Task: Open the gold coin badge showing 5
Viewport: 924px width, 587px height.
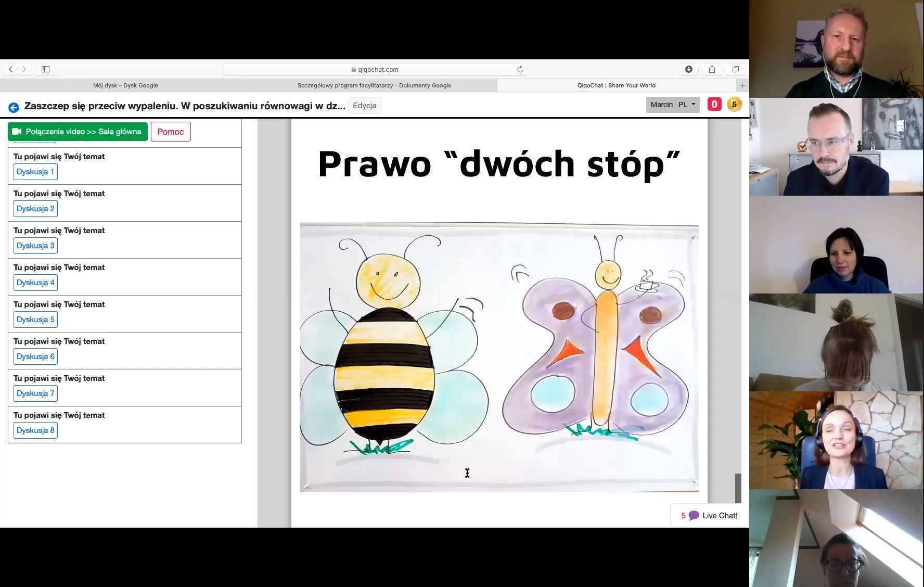Action: [x=734, y=105]
